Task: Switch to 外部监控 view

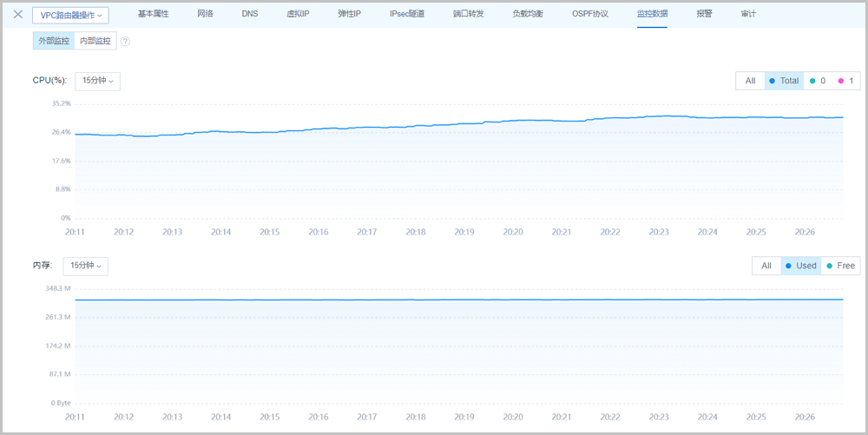Action: pos(54,42)
